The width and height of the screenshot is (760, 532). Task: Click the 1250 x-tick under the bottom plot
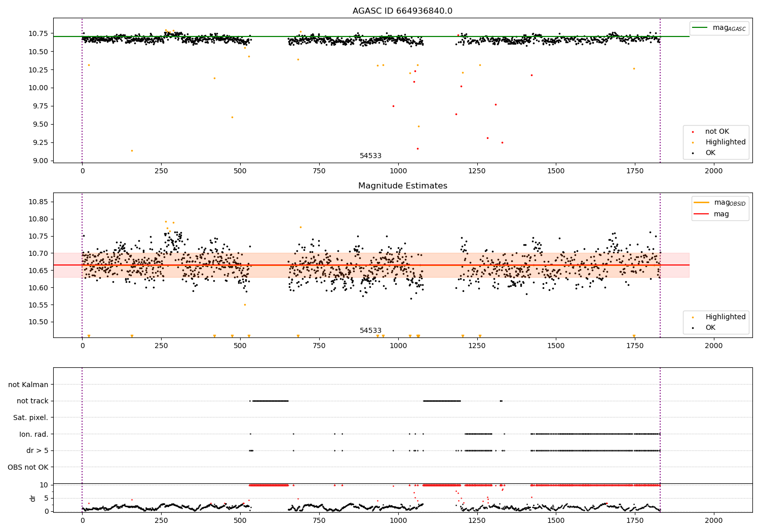(x=477, y=520)
